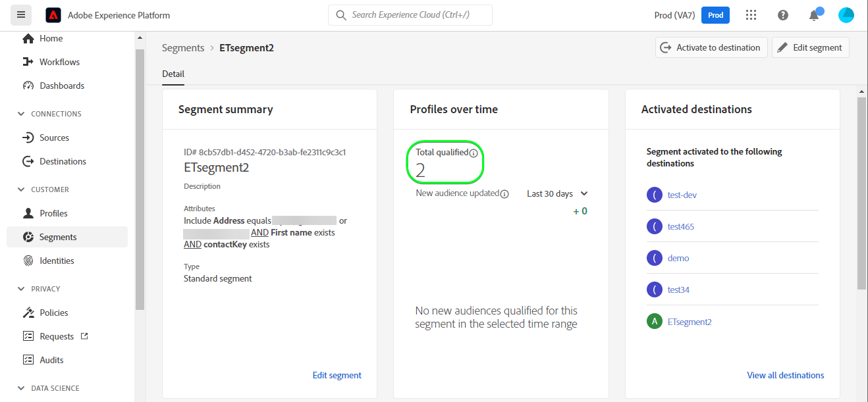
Task: Click the Profiles person icon
Action: (28, 213)
